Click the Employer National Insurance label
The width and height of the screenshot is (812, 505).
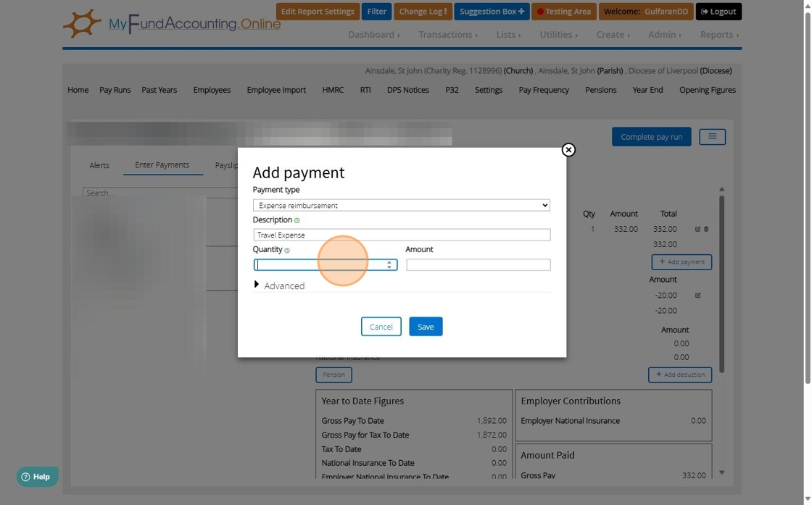[x=570, y=421]
